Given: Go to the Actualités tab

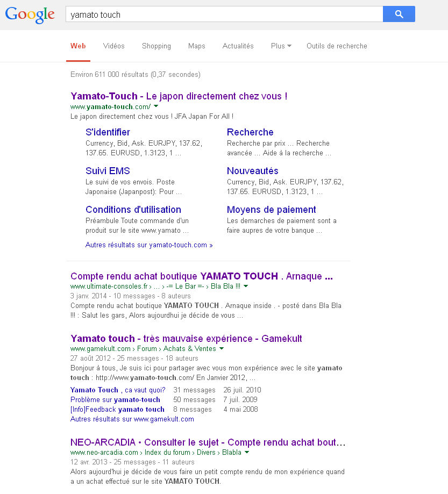Looking at the screenshot, I should pyautogui.click(x=238, y=46).
